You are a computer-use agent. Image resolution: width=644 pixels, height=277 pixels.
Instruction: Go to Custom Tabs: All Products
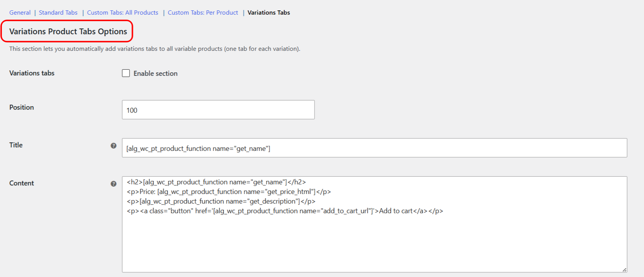pyautogui.click(x=123, y=13)
